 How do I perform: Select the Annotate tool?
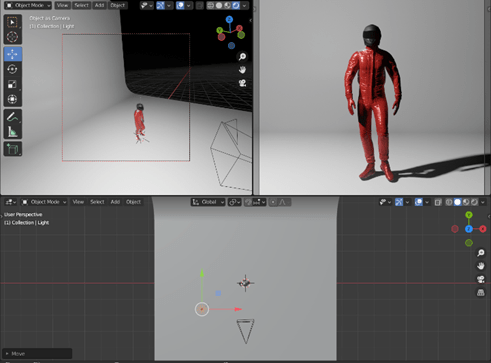tap(12, 117)
